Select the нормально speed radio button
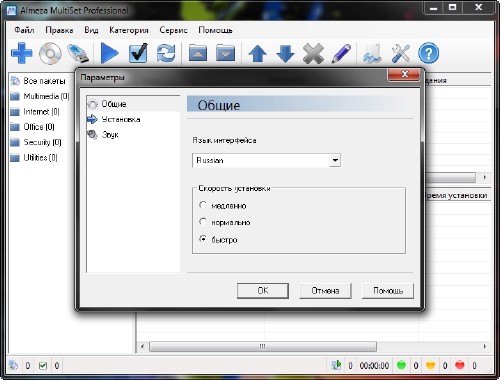500x380 pixels. point(203,221)
